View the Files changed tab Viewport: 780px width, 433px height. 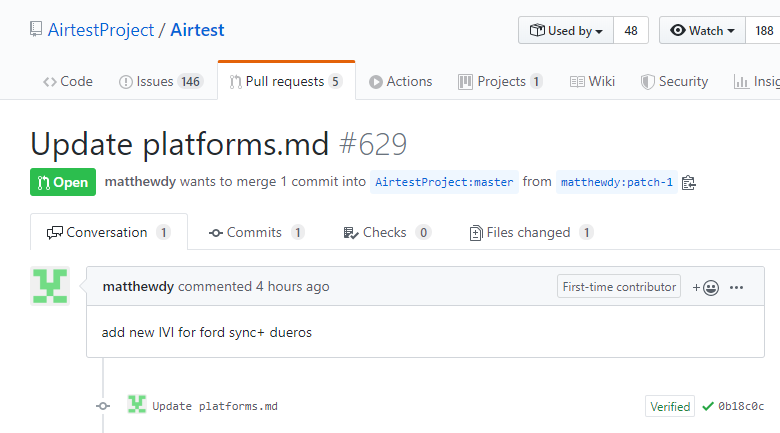click(x=531, y=233)
